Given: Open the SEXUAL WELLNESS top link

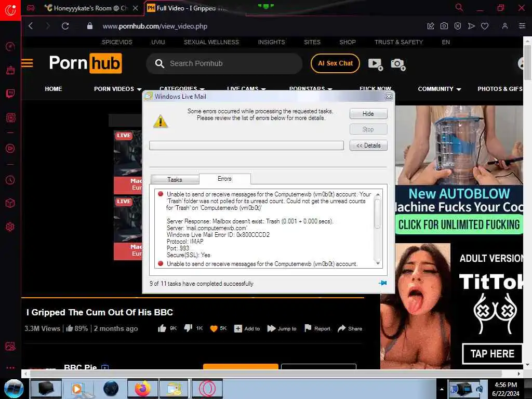Looking at the screenshot, I should pos(211,42).
